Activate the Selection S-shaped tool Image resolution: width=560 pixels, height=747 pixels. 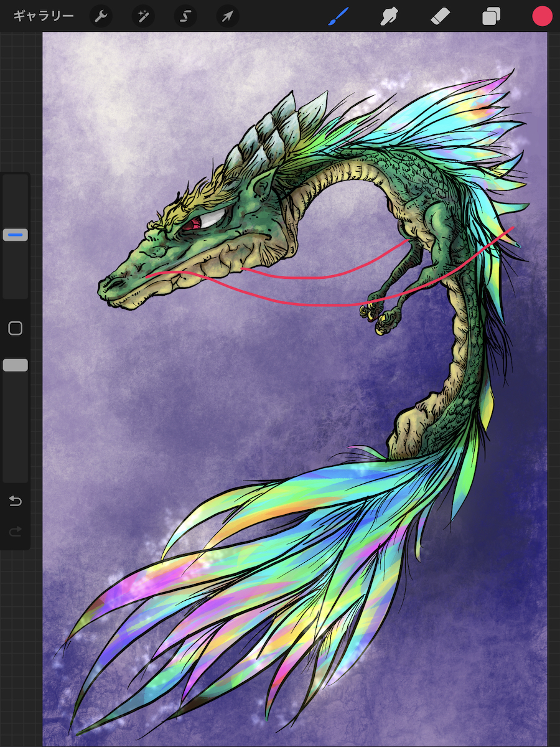(x=185, y=16)
